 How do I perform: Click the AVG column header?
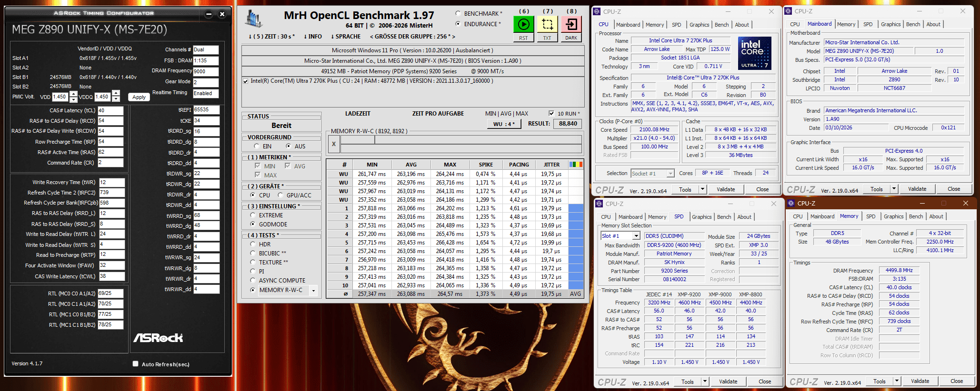click(411, 165)
